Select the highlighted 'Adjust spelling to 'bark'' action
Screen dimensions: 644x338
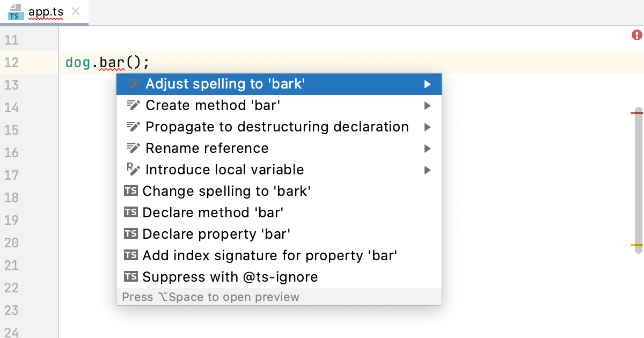[x=225, y=84]
